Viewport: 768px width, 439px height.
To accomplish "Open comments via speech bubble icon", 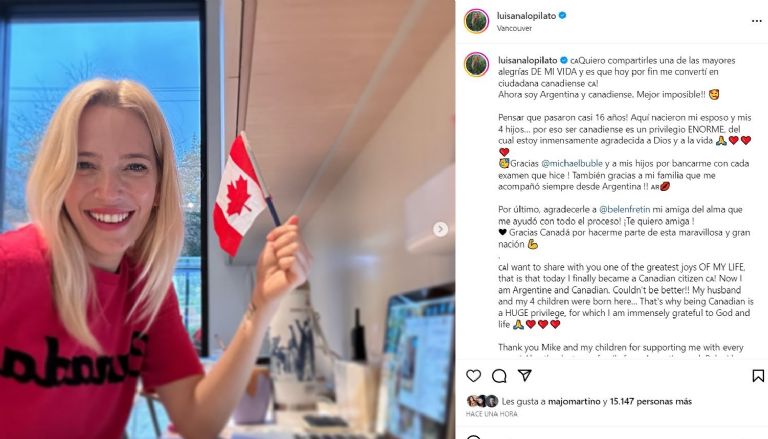I will coord(499,376).
